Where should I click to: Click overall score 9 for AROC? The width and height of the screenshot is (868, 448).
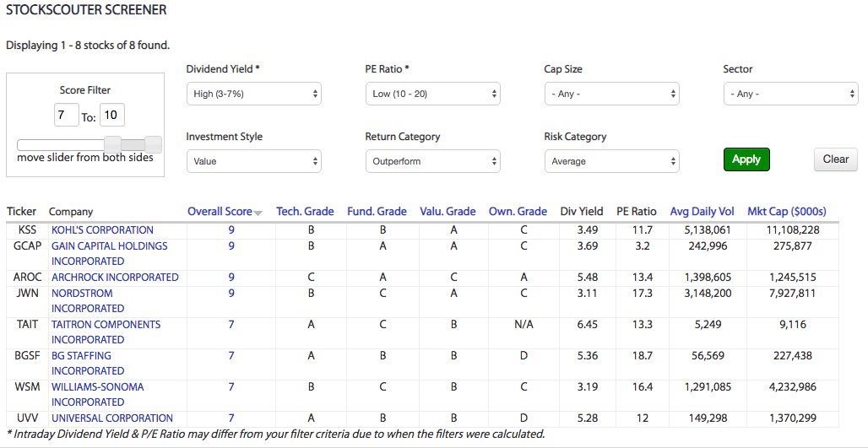(x=231, y=277)
